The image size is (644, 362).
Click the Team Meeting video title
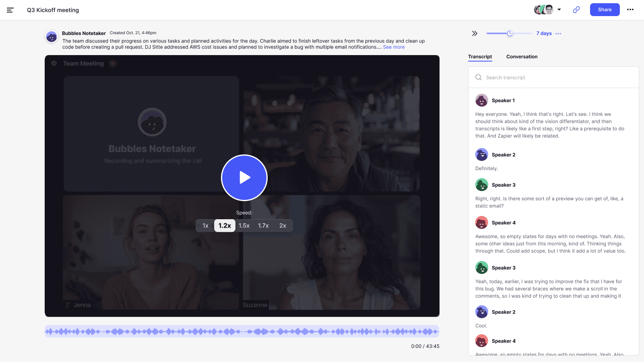coord(83,64)
